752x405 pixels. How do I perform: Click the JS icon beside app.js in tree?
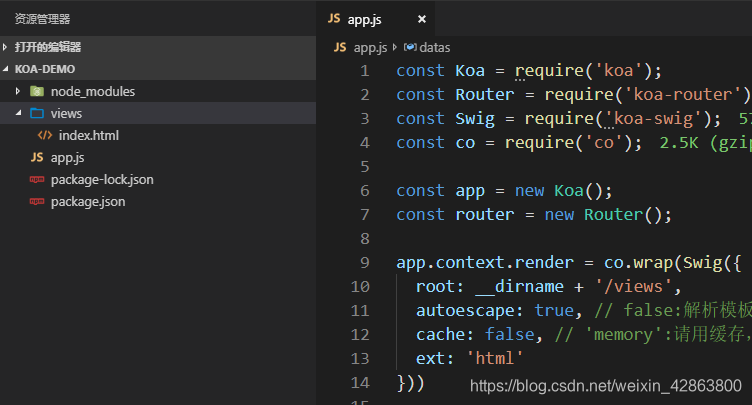click(37, 157)
